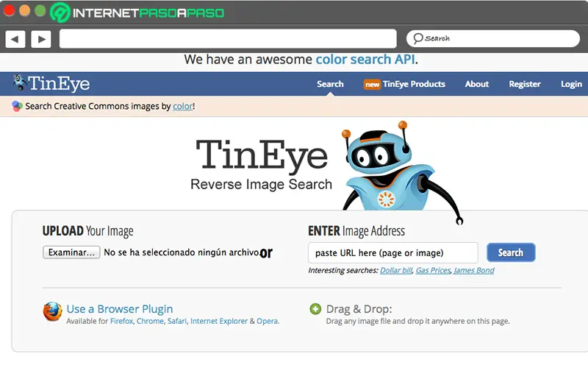Click the blue Search button
Image resolution: width=588 pixels, height=368 pixels.
pos(511,252)
